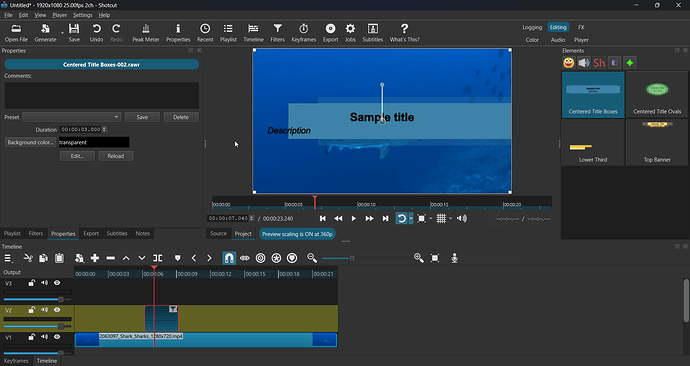The image size is (690, 366).
Task: Click the preset Save button
Action: (142, 117)
